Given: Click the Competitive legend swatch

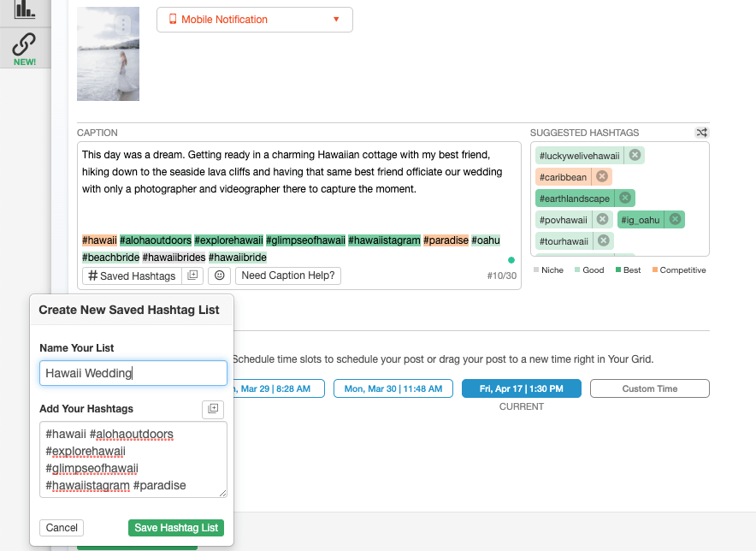Looking at the screenshot, I should tap(655, 270).
